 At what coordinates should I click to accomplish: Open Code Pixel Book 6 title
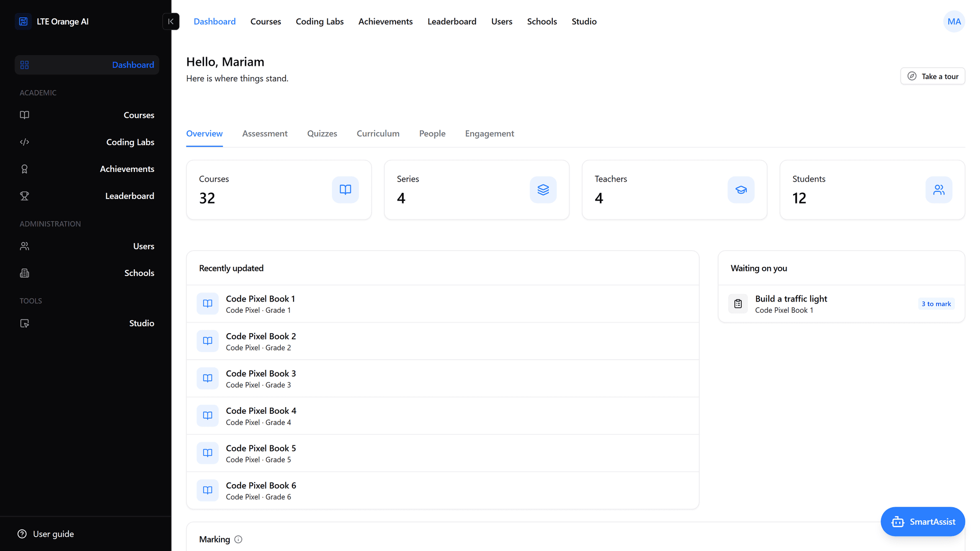coord(261,486)
